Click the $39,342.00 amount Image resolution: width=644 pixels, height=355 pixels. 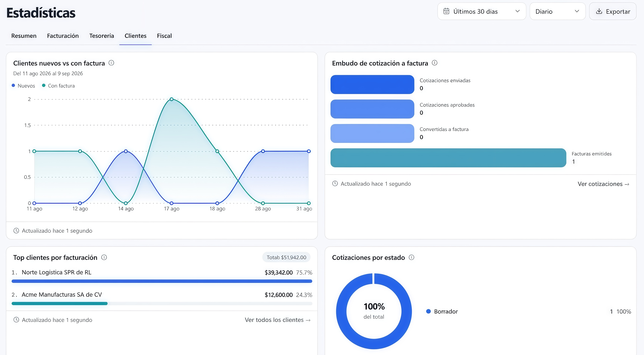(279, 272)
